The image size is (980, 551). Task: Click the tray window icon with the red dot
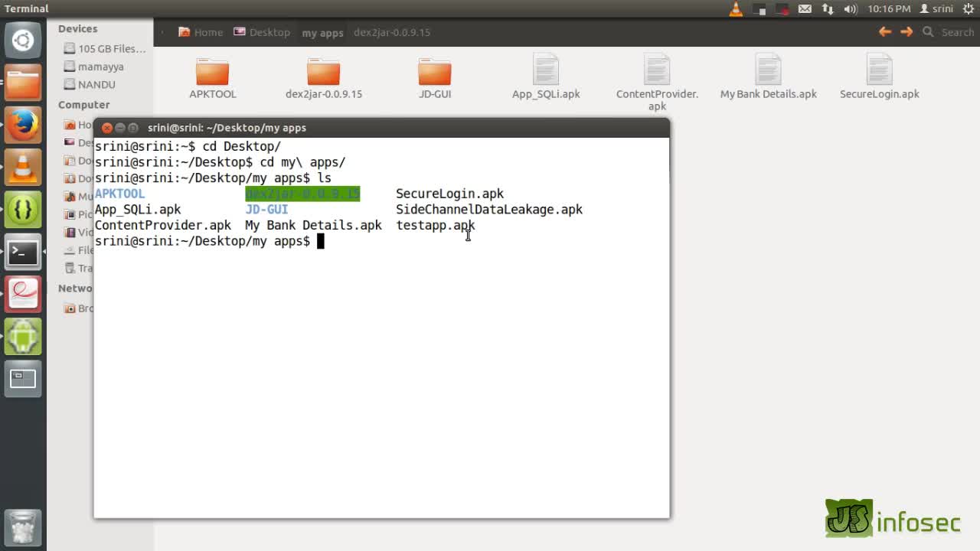[782, 9]
